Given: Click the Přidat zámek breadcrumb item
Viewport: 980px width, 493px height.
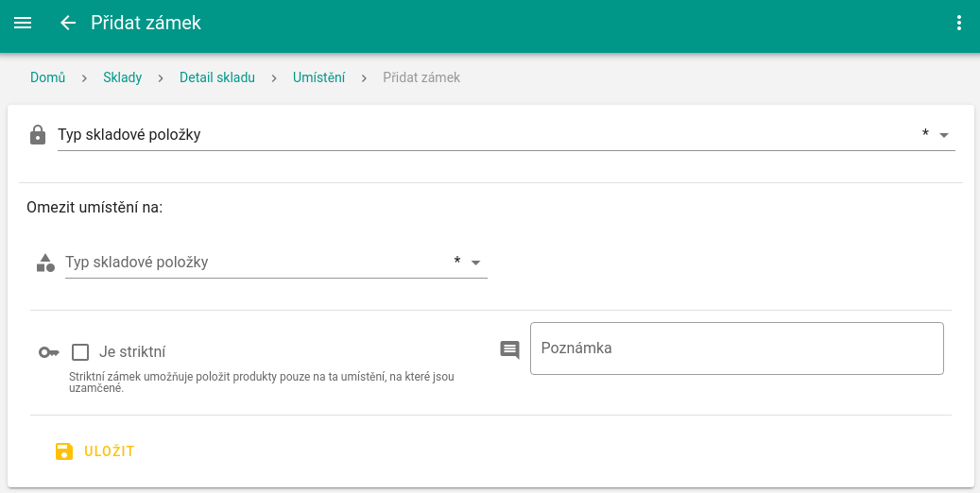Looking at the screenshot, I should (421, 77).
